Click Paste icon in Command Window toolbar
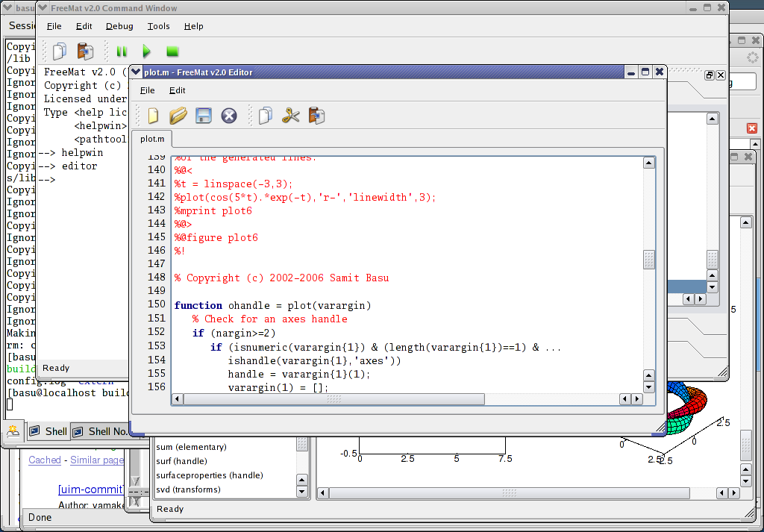Screen dimensions: 764x532 pos(85,51)
